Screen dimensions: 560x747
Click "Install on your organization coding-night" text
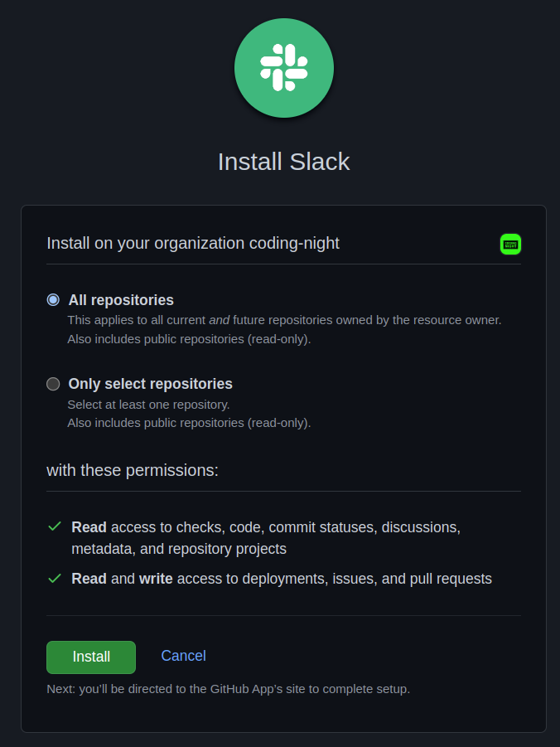(x=193, y=243)
